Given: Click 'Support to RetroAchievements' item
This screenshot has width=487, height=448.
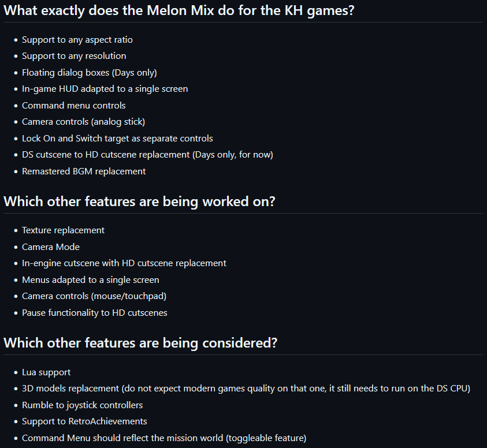Looking at the screenshot, I should pyautogui.click(x=84, y=421).
